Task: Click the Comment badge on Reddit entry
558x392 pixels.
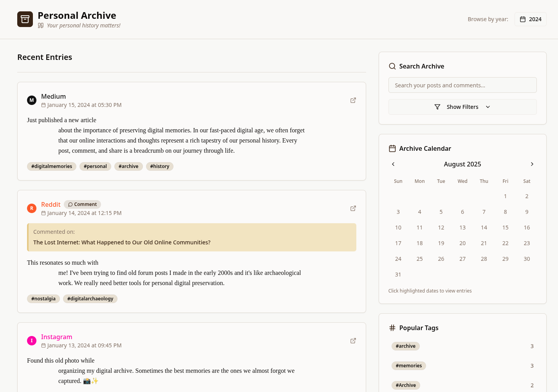Action: pos(82,204)
